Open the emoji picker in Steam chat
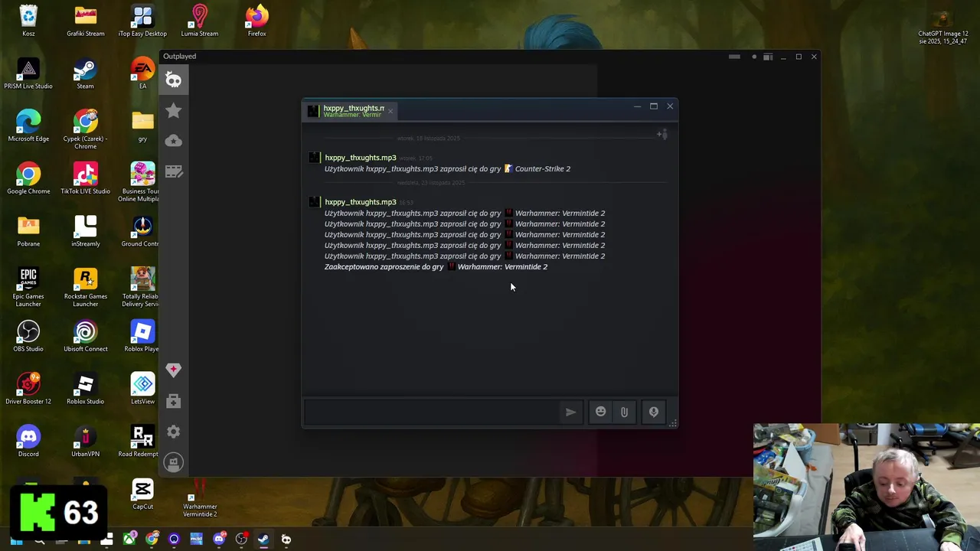 click(601, 412)
